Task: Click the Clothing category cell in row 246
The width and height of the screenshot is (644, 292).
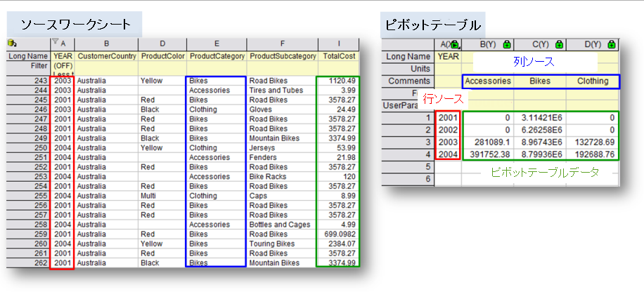Action: [x=217, y=109]
